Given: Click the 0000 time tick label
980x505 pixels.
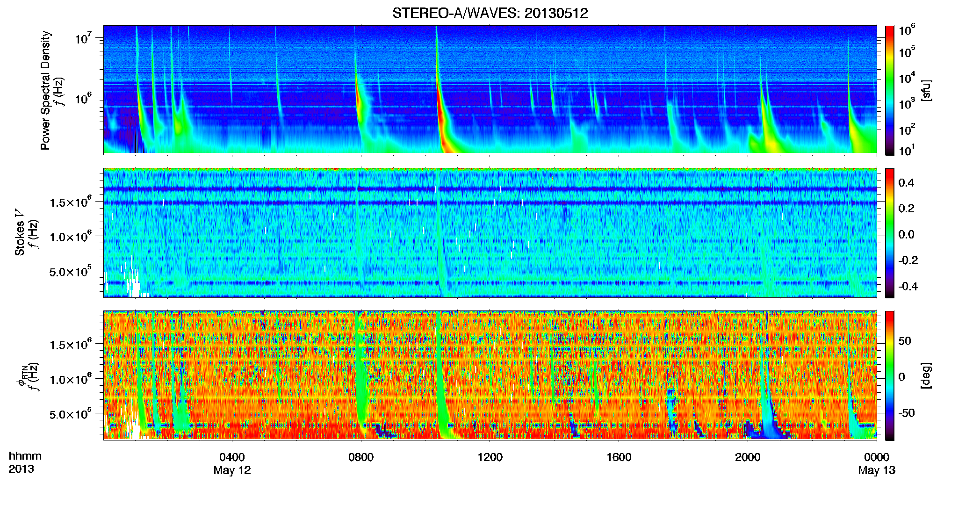Looking at the screenshot, I should (x=877, y=457).
